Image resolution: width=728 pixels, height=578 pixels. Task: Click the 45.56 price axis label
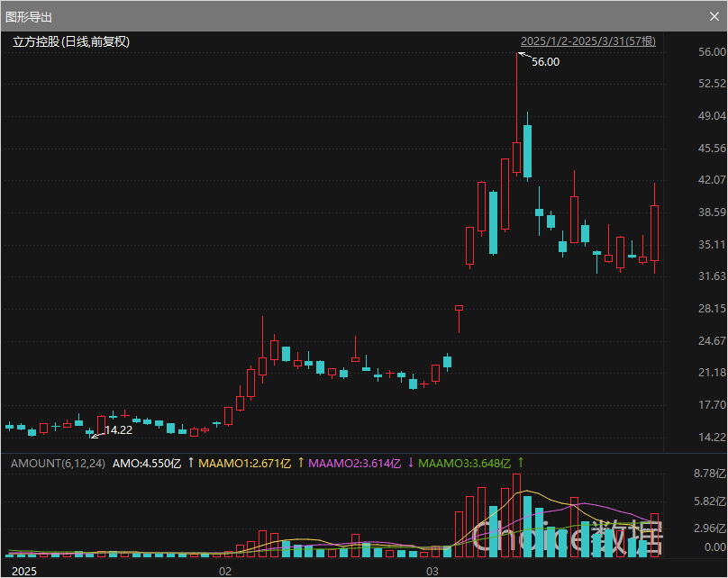click(x=712, y=149)
